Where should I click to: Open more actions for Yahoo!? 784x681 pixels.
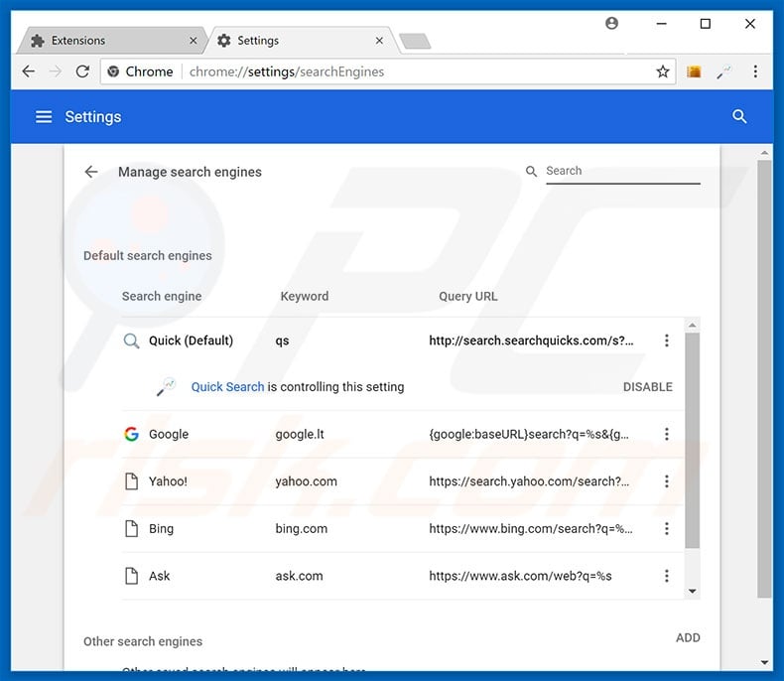click(x=667, y=481)
